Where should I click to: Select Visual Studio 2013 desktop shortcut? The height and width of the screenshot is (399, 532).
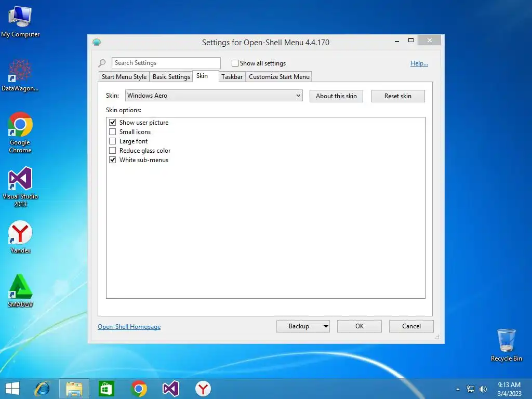point(20,187)
